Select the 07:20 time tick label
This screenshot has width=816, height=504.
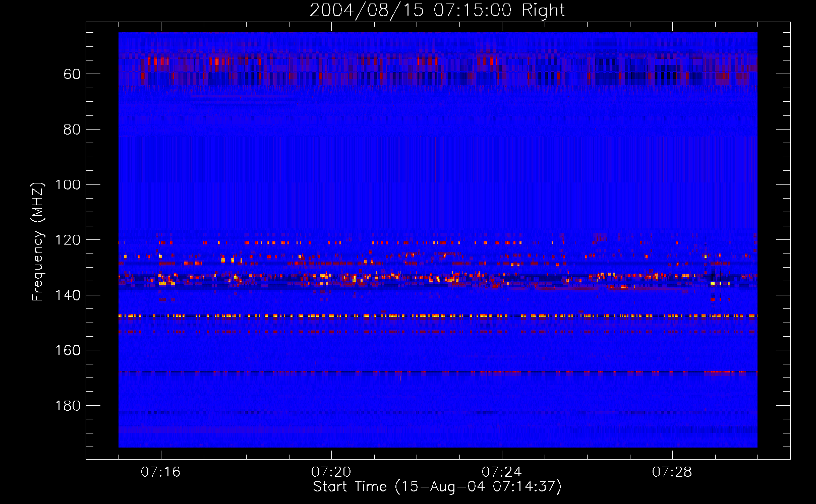pyautogui.click(x=331, y=472)
